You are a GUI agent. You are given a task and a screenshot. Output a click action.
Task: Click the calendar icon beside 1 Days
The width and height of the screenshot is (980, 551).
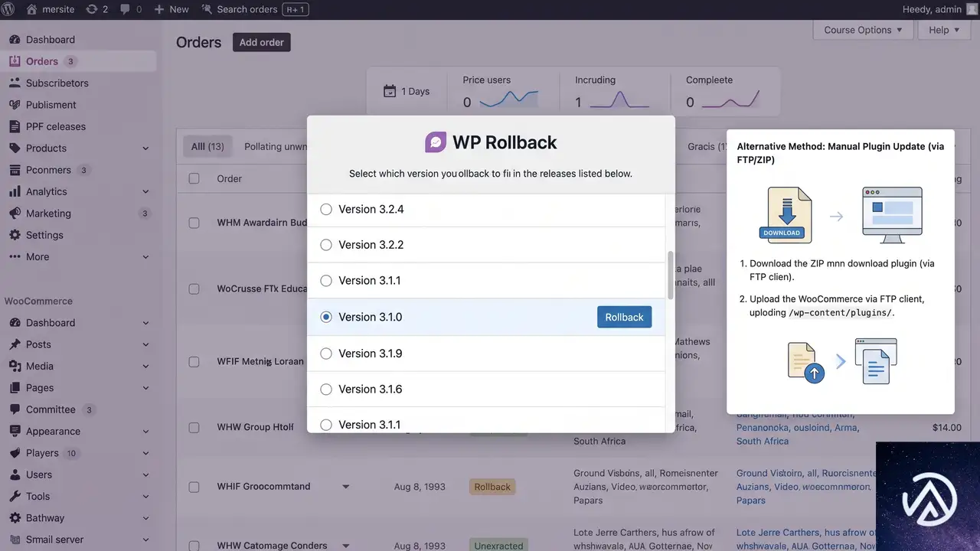389,91
